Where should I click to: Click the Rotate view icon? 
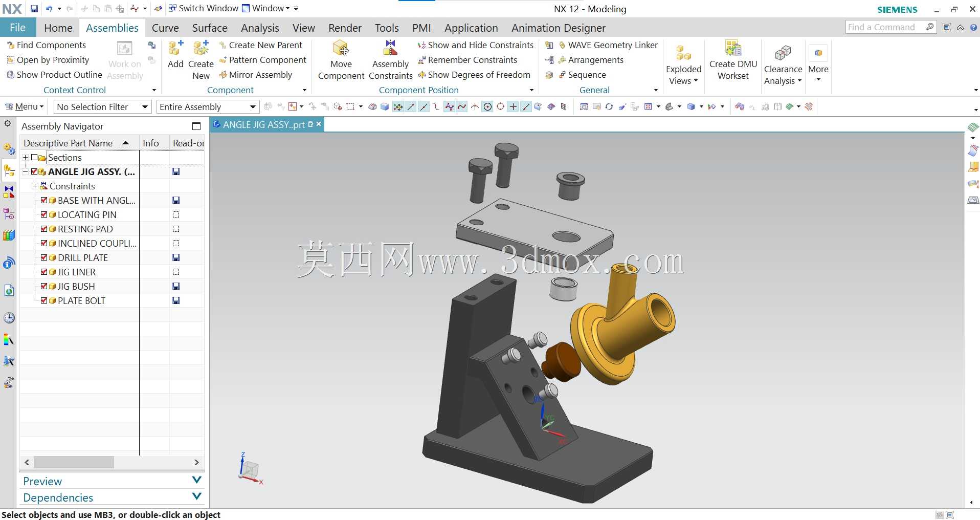pos(609,106)
